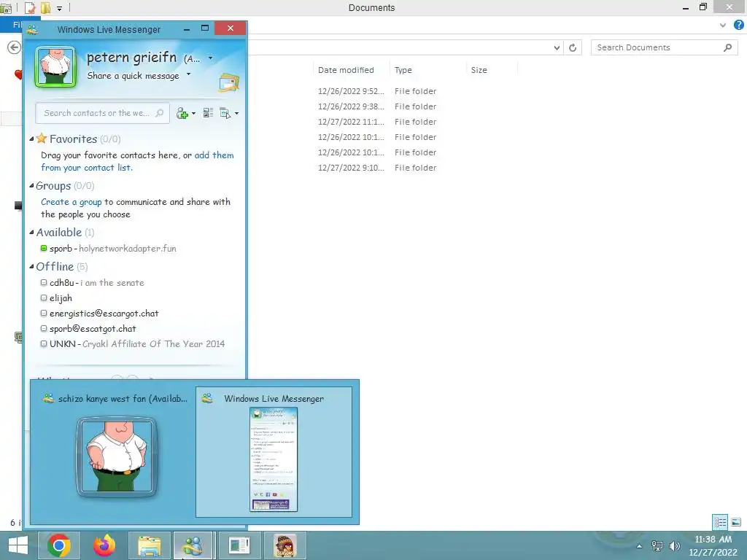Click Share a quick message text

click(133, 76)
